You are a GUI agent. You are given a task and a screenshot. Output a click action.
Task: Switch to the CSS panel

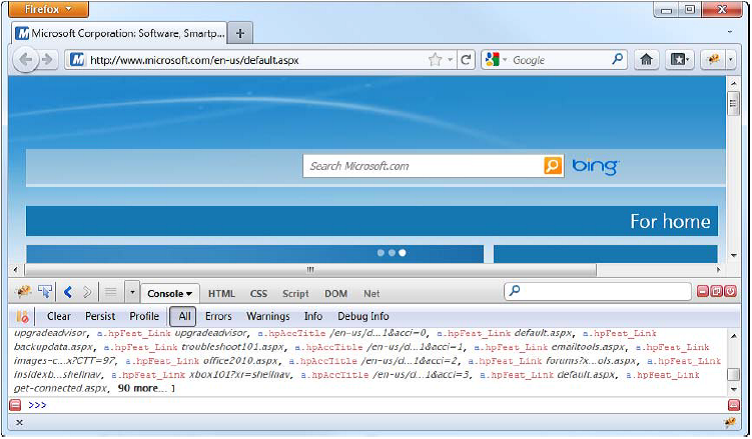tap(258, 294)
